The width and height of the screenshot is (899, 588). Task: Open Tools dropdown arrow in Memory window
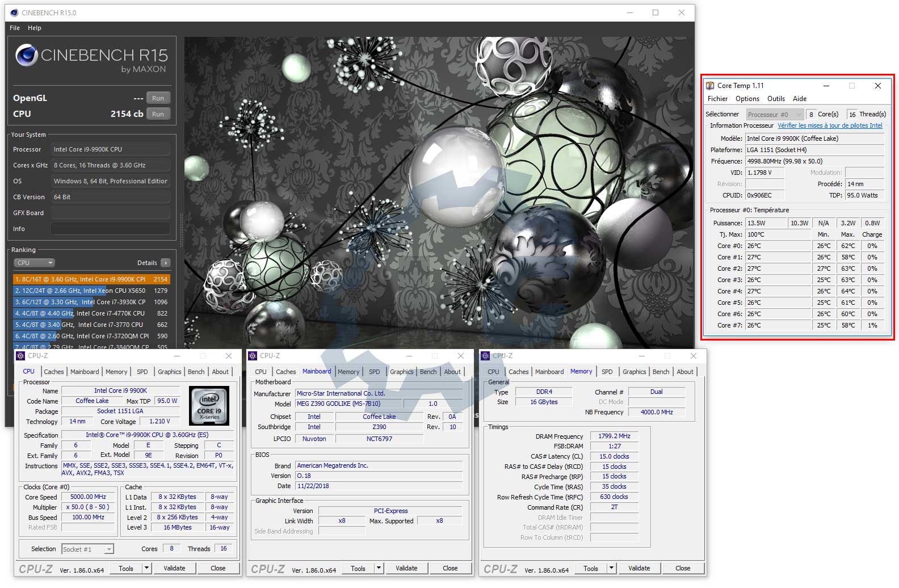[611, 568]
